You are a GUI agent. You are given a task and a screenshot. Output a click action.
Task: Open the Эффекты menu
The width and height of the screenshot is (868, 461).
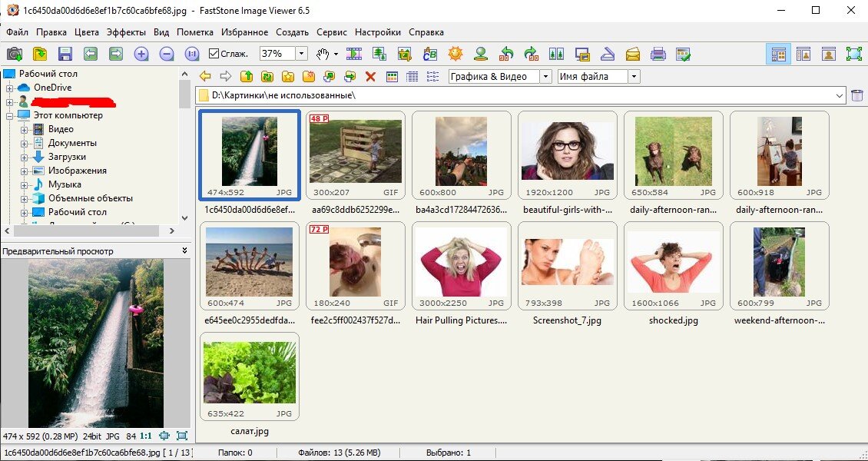coord(126,32)
